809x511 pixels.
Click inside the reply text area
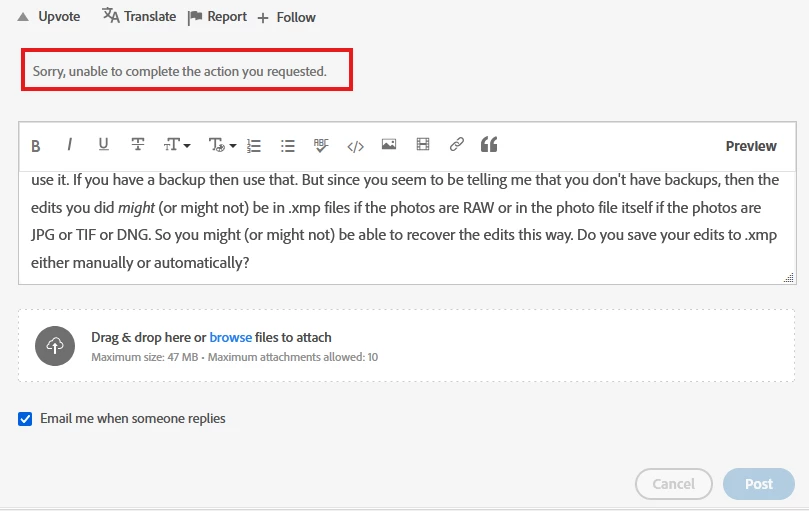click(407, 228)
